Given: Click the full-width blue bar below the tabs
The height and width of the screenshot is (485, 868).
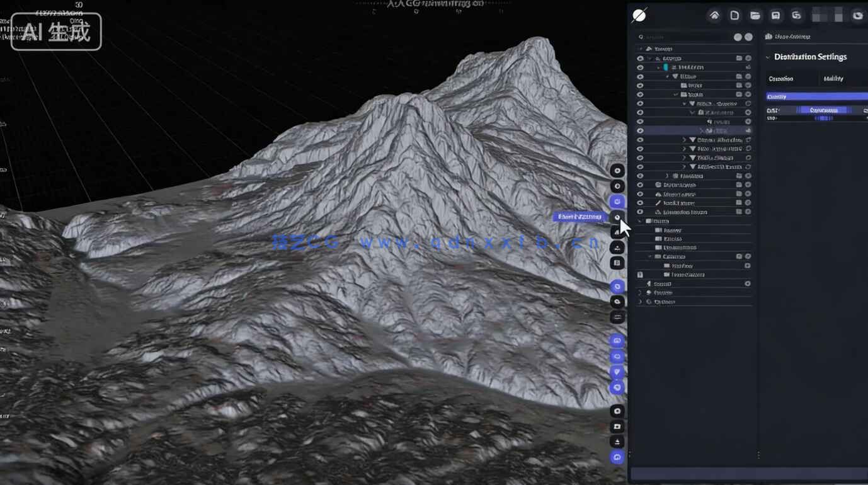Looking at the screenshot, I should 816,96.
